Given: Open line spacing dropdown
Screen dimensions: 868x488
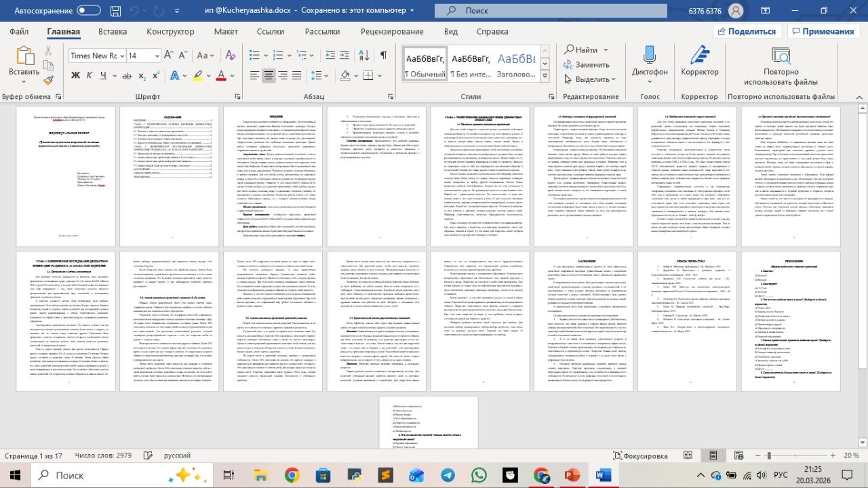Looking at the screenshot, I should click(x=326, y=75).
